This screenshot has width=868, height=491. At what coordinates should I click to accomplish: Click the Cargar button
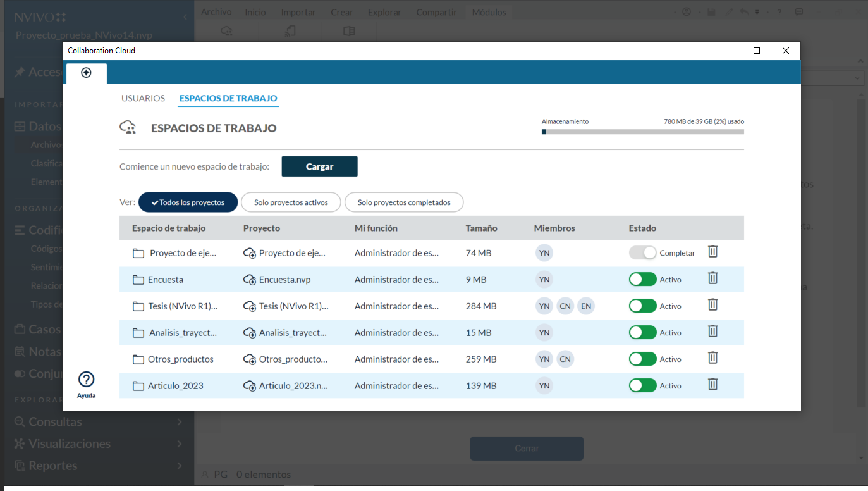320,166
